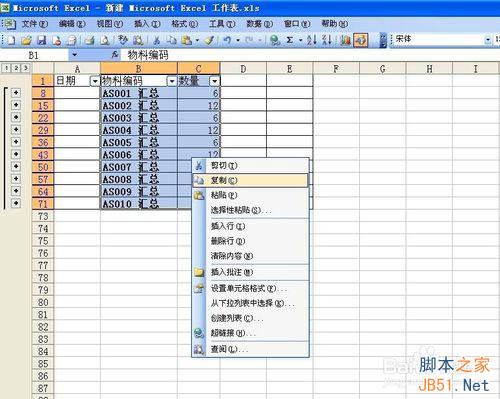Choose 插入行 in the context menu
The height and width of the screenshot is (399, 500).
coord(250,226)
